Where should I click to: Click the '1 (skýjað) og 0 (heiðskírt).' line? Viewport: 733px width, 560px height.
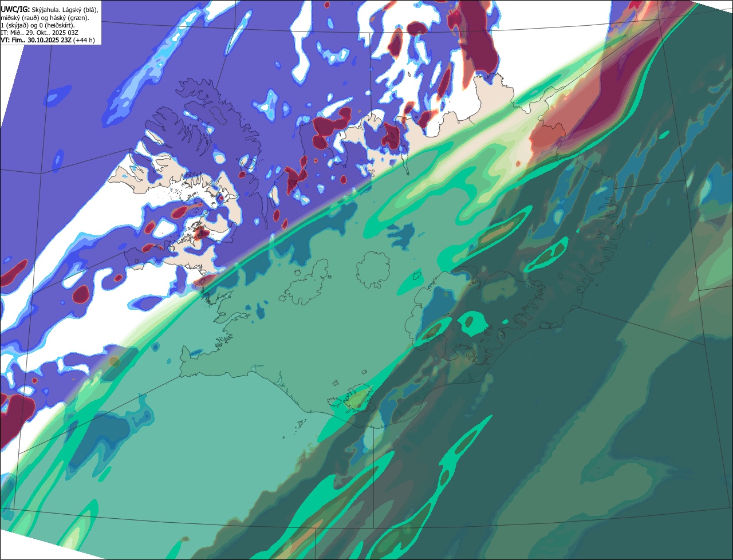pyautogui.click(x=37, y=25)
